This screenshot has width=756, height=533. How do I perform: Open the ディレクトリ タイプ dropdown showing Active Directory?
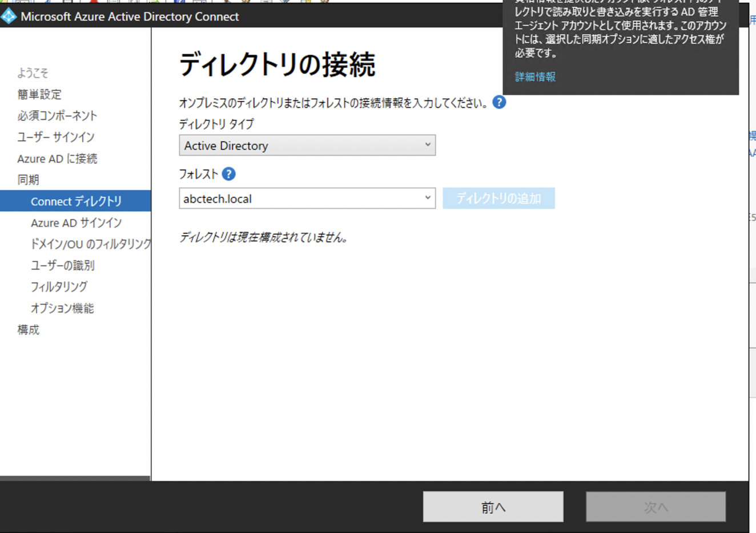[x=307, y=146]
